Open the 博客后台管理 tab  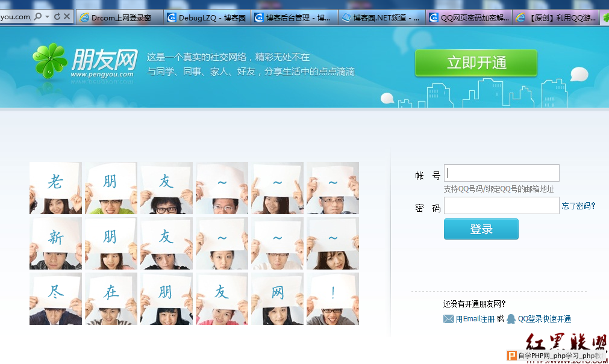[x=295, y=18]
